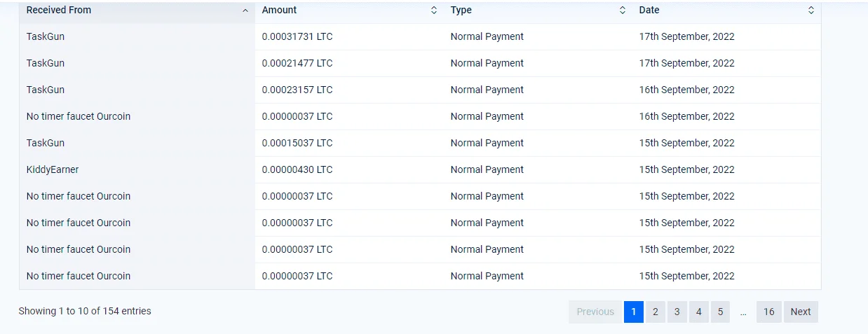Sort table by Type column

coord(538,11)
